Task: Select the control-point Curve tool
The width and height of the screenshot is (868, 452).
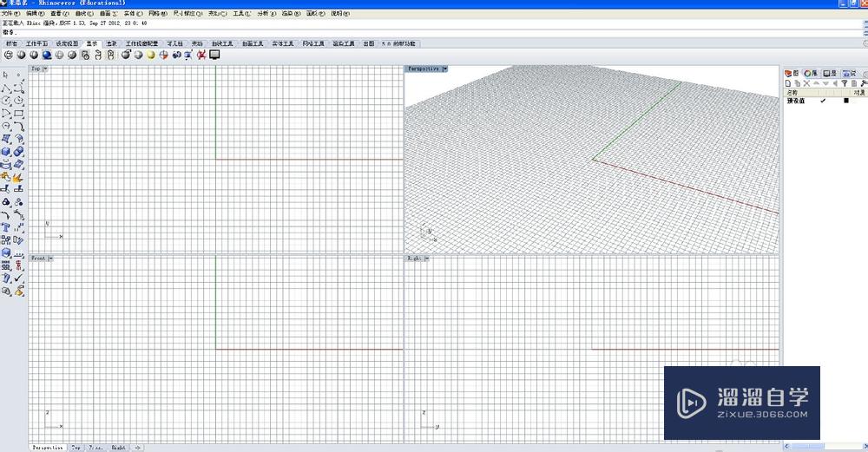Action: (x=19, y=88)
